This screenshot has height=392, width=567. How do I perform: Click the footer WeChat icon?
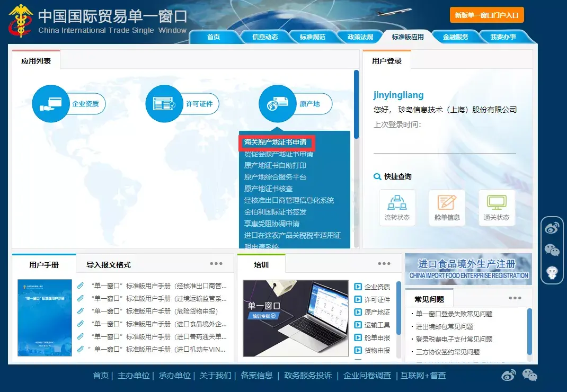tap(530, 376)
